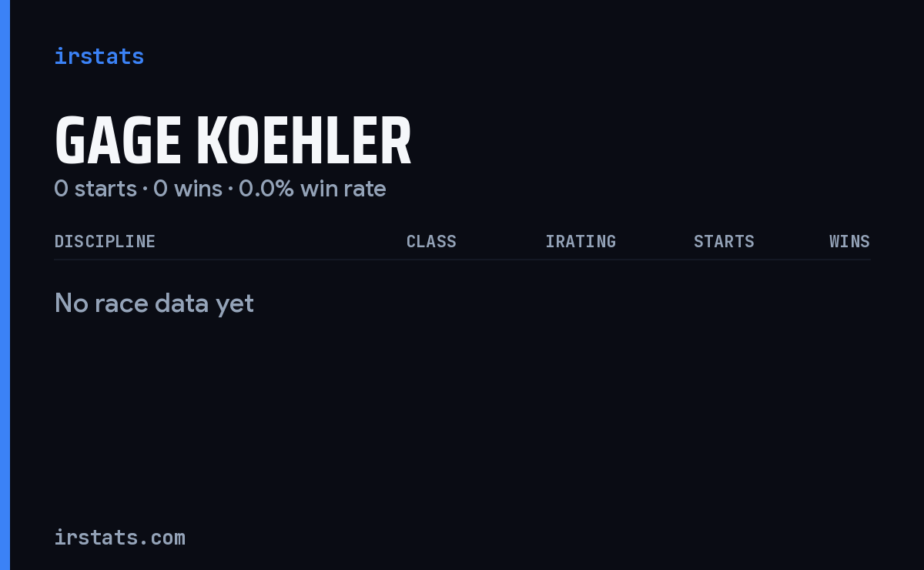The width and height of the screenshot is (924, 570).
Task: Sort by the DISCIPLINE column header
Action: click(105, 242)
